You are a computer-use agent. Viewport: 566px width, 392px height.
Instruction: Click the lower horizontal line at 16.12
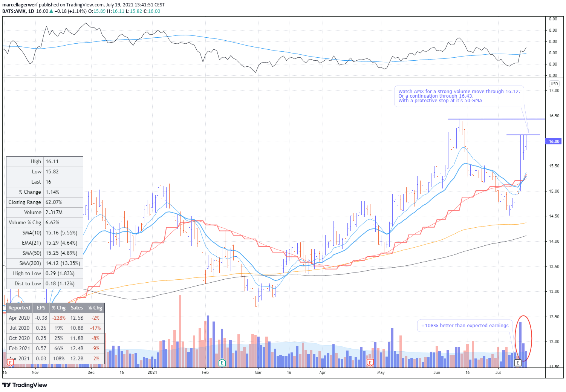pyautogui.click(x=523, y=135)
